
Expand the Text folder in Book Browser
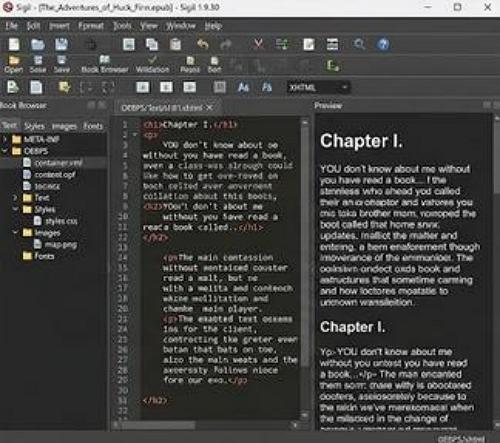[15, 198]
